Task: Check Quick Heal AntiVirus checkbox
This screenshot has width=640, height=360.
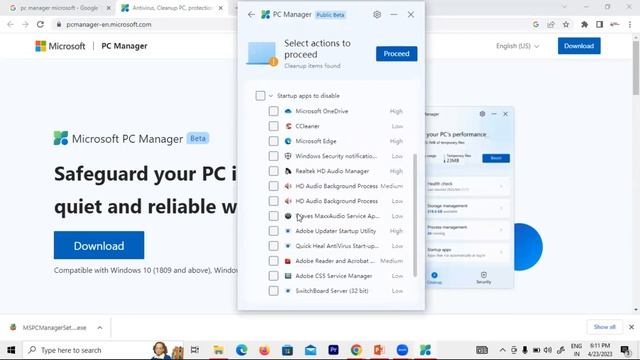Action: click(x=273, y=246)
